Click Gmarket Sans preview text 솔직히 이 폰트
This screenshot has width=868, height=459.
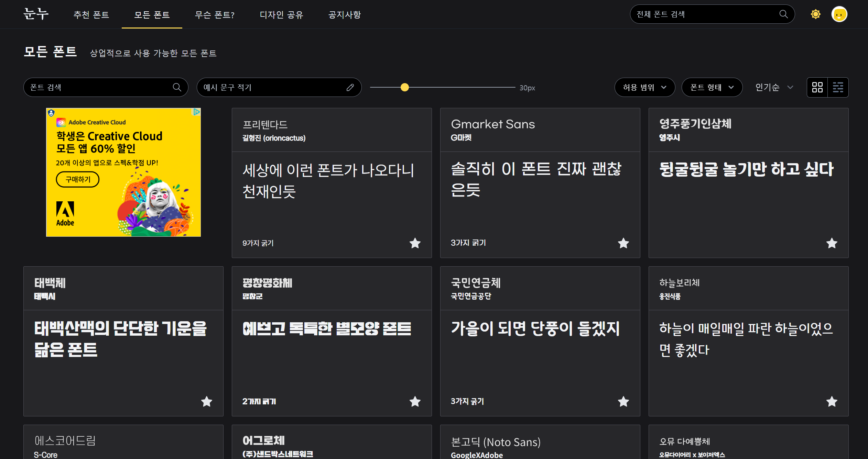(x=536, y=180)
